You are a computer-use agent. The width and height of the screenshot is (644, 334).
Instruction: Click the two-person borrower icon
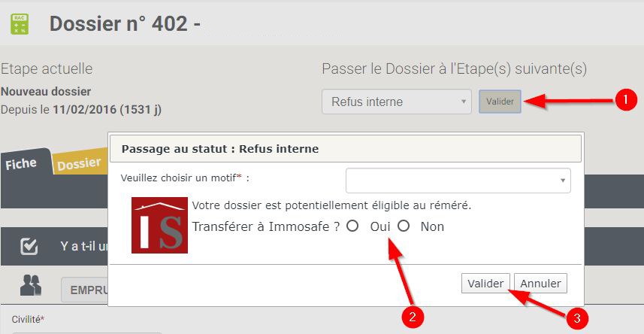[x=31, y=285]
